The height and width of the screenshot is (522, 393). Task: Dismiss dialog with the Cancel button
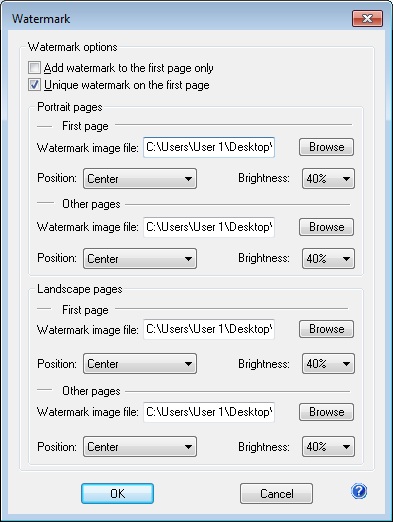point(276,494)
